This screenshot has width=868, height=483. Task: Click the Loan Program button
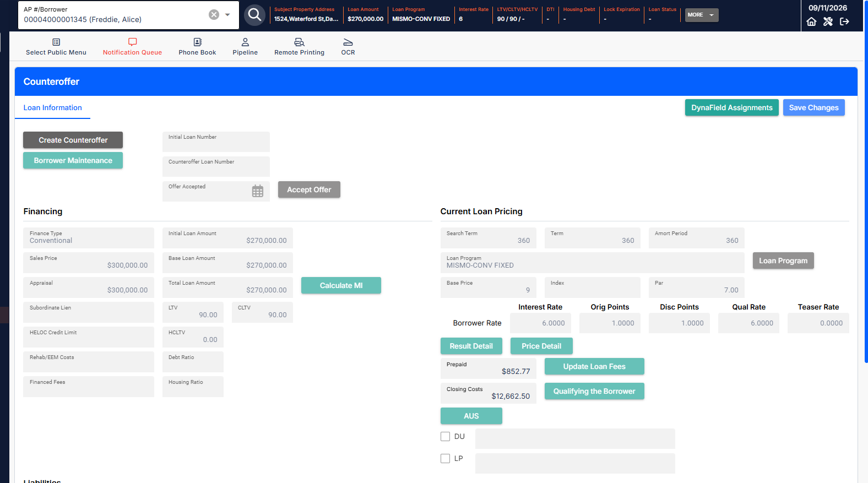tap(783, 261)
